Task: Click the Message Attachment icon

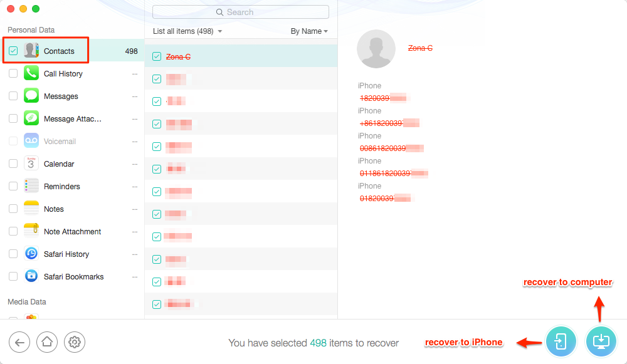Action: 31,118
